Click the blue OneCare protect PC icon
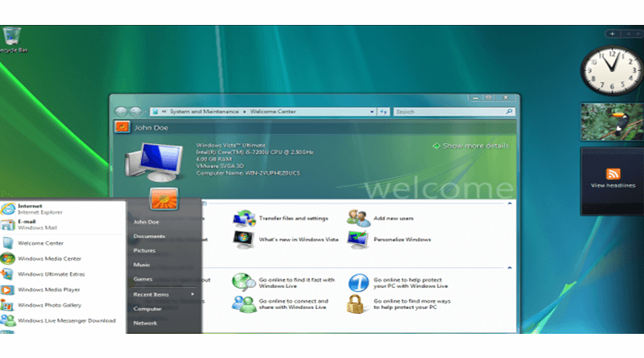Viewport: 644px width, 358px height. tap(358, 283)
